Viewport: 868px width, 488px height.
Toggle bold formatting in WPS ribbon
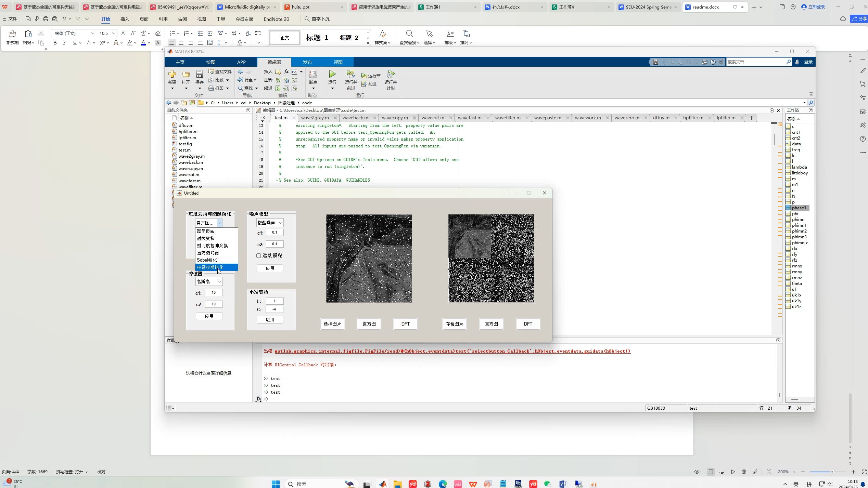[x=55, y=43]
